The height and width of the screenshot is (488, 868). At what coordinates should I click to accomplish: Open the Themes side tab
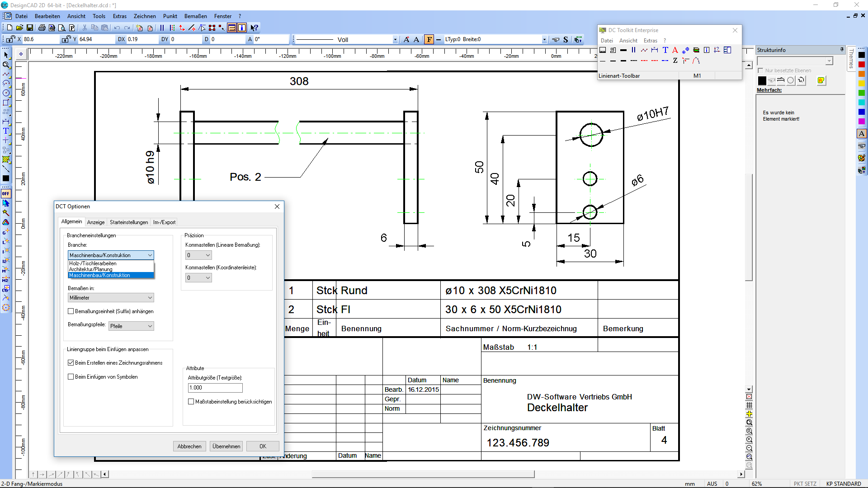(851, 60)
